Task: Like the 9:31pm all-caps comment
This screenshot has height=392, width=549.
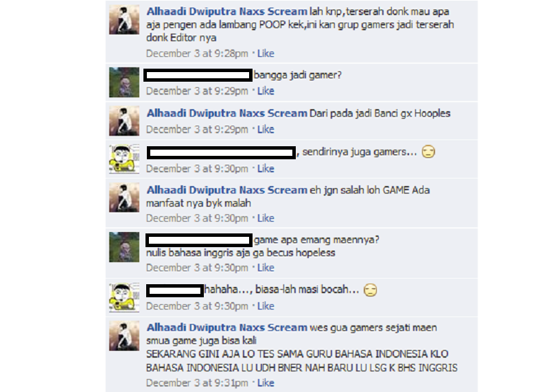Action: (266, 383)
